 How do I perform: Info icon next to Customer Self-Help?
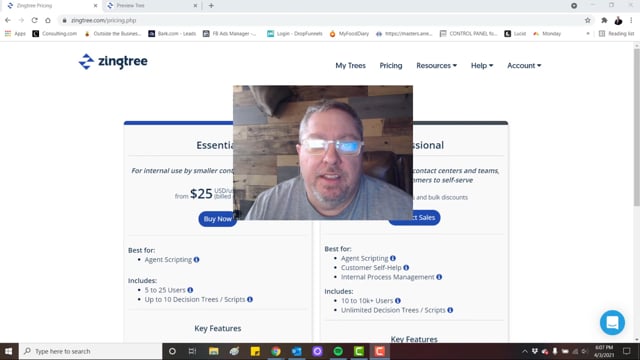[x=406, y=268]
